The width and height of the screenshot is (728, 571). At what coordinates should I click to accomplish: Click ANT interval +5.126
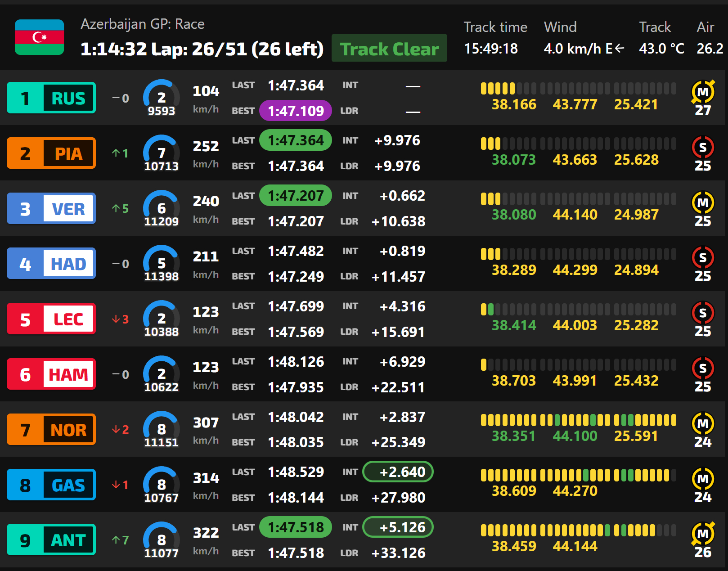[x=398, y=527]
